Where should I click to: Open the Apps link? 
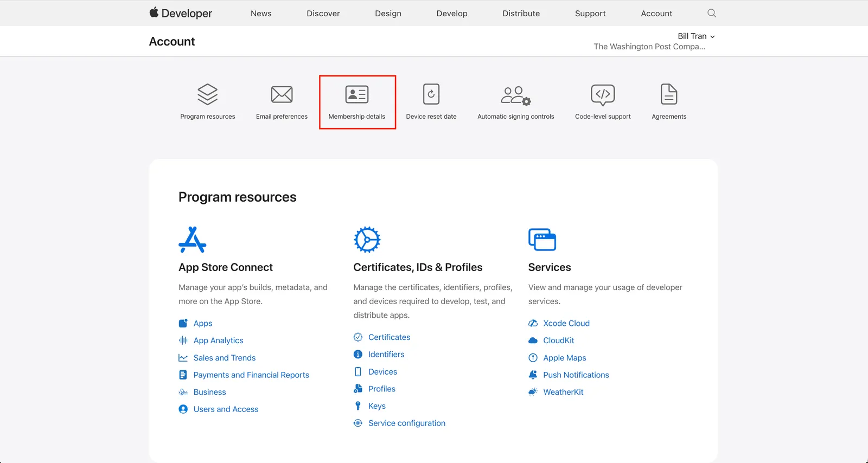pyautogui.click(x=203, y=324)
